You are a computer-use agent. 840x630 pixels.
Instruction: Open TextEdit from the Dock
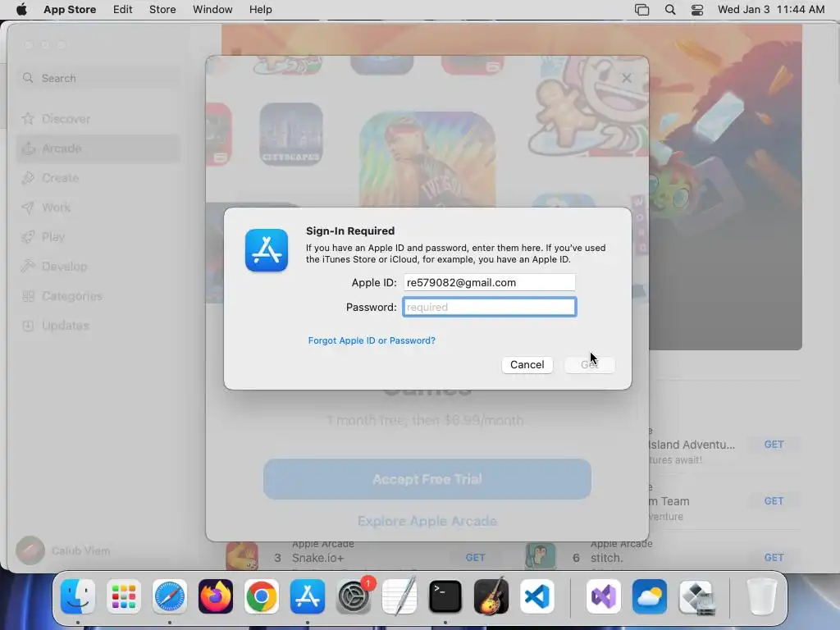pyautogui.click(x=399, y=596)
